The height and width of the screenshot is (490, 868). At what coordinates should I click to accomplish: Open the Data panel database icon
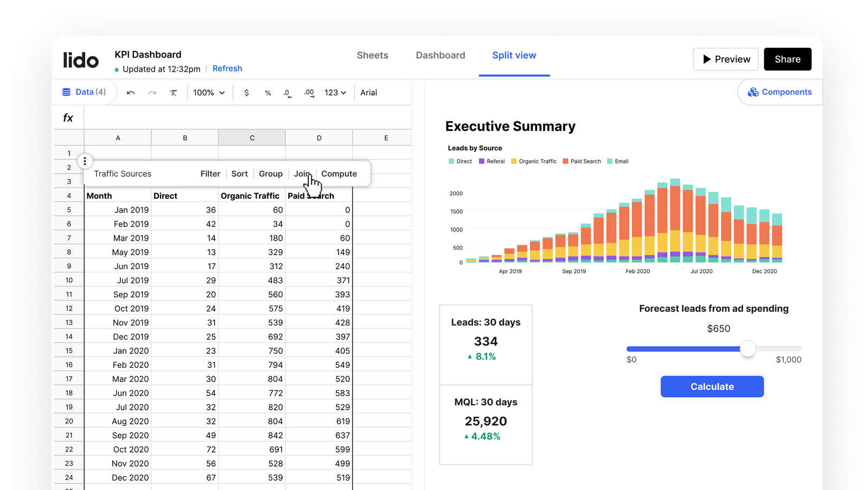66,92
